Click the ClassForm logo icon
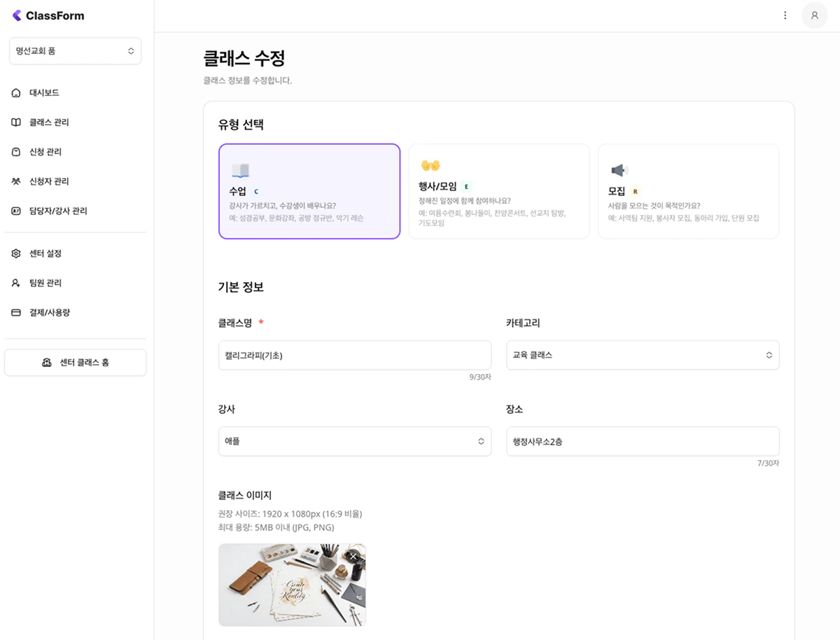The height and width of the screenshot is (640, 840). coord(17,15)
